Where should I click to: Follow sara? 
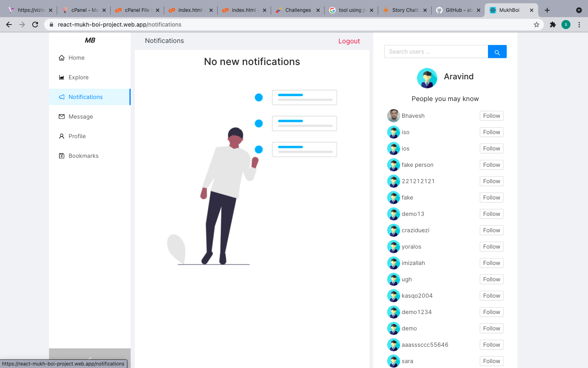pos(492,361)
